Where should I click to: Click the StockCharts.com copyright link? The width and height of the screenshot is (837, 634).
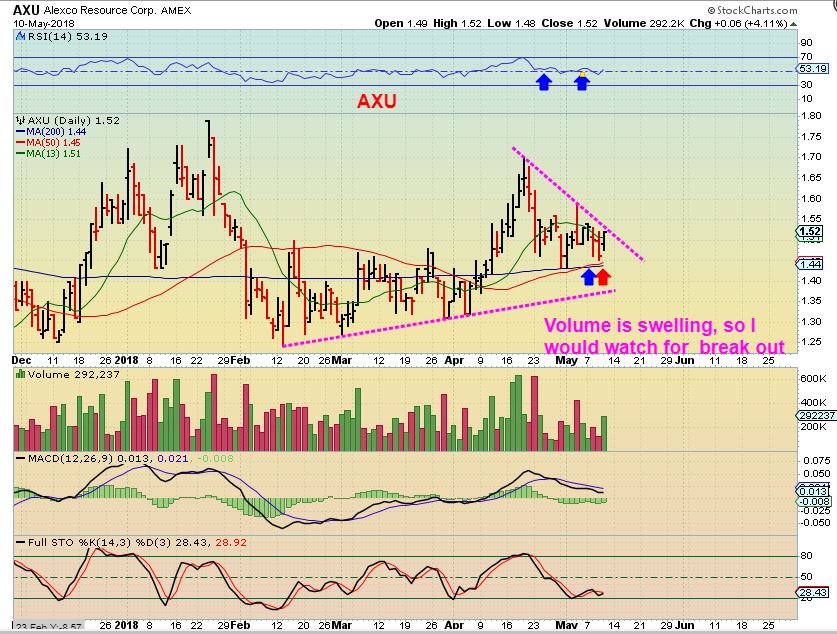pyautogui.click(x=752, y=10)
